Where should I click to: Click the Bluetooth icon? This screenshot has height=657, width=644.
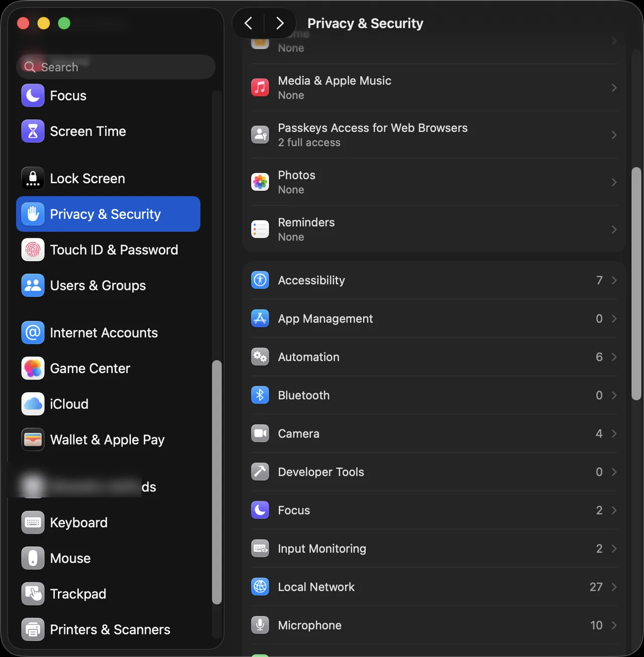tap(260, 395)
